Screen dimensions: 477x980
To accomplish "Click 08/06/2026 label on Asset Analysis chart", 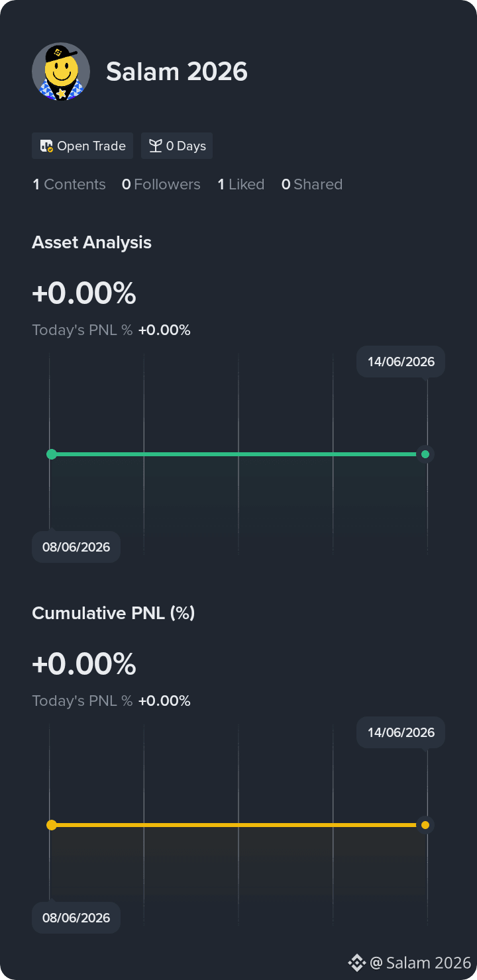I will point(76,547).
